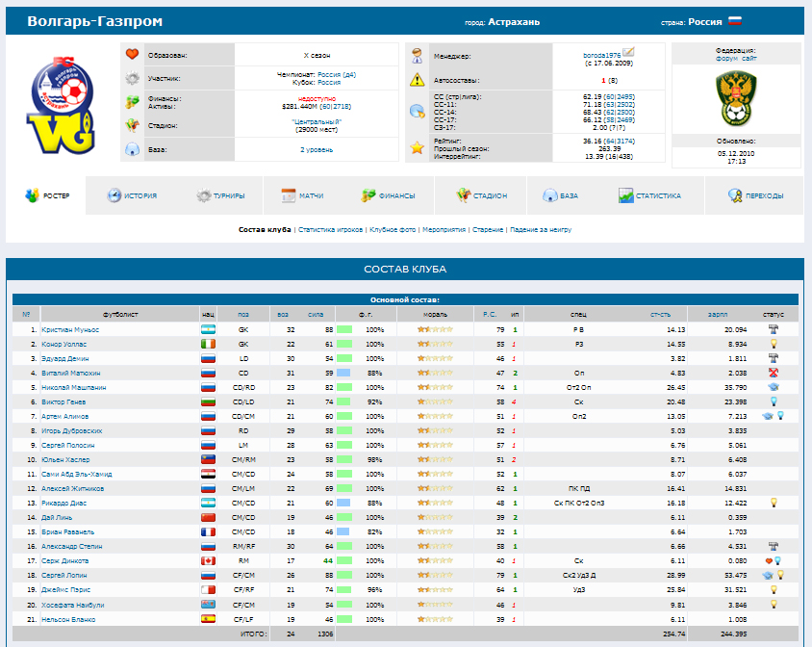Click the Ireland flag beside Конор Уоллас
Viewport: 812px width, 647px height.
point(208,344)
